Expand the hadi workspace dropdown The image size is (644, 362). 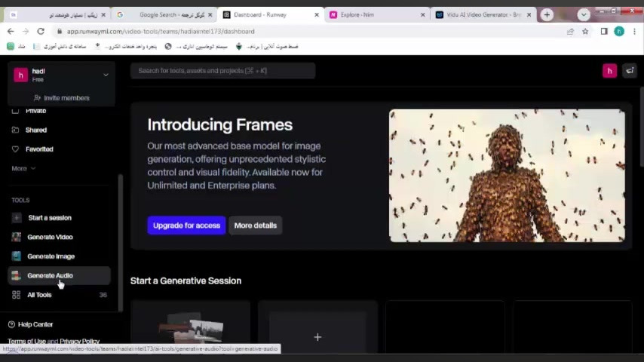point(106,75)
